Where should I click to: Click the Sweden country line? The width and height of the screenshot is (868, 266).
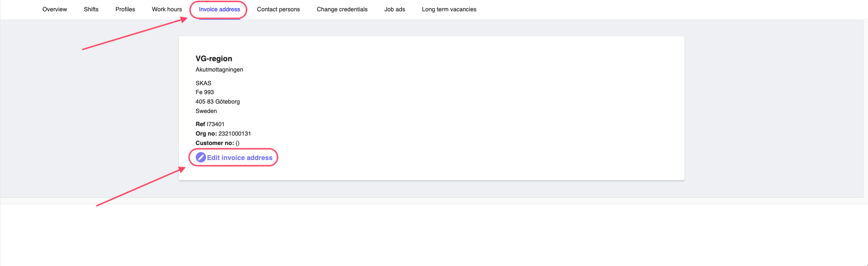(x=207, y=111)
